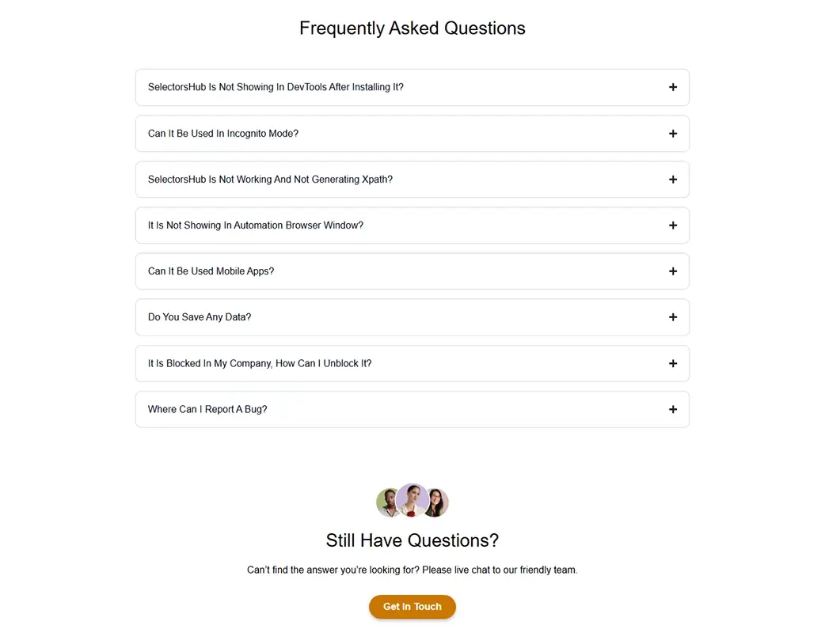This screenshot has width=825, height=644.
Task: Expand the Mobile Apps question
Action: click(x=673, y=271)
